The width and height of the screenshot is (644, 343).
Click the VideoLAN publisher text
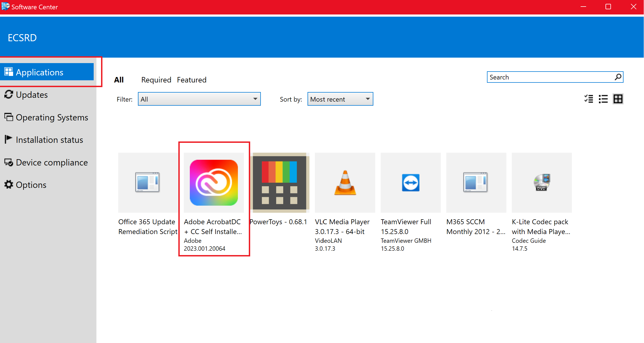(x=328, y=241)
